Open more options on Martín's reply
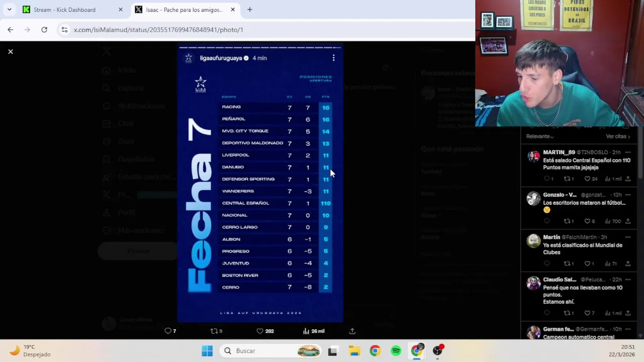Screen dimensions: 644x362 pos(628,237)
